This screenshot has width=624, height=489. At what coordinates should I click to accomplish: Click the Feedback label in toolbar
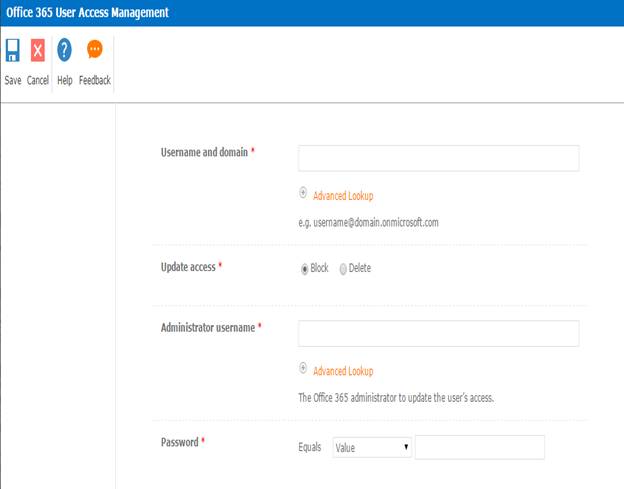pyautogui.click(x=95, y=80)
